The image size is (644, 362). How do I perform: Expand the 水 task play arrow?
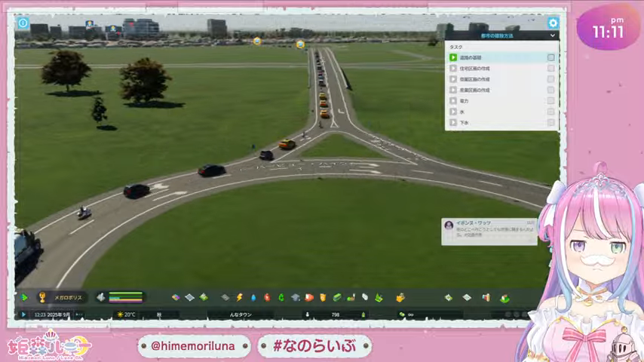click(x=453, y=112)
